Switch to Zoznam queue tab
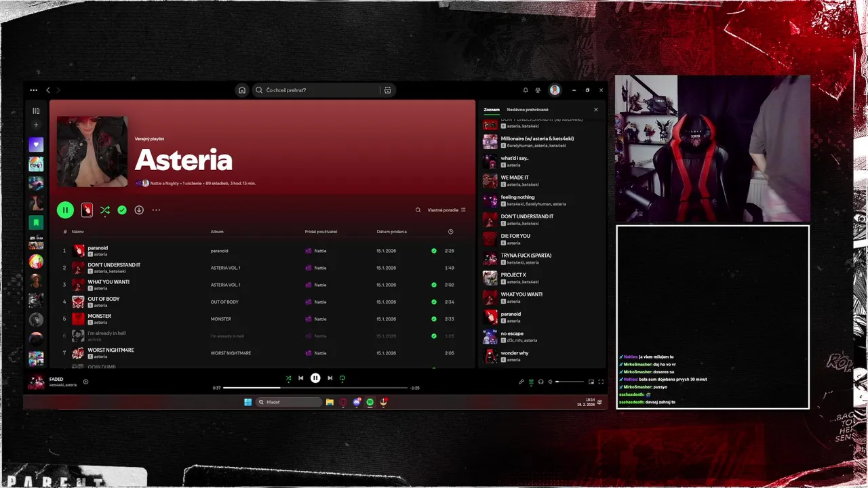 point(492,110)
